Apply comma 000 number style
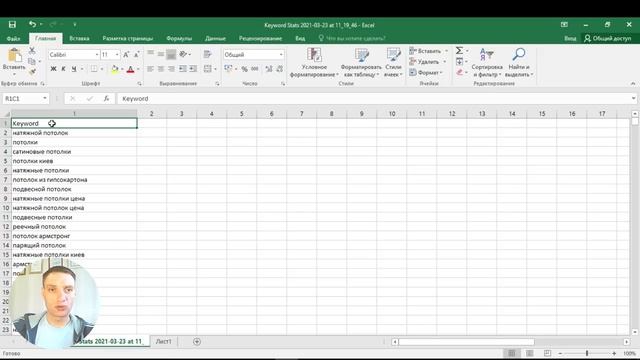The width and height of the screenshot is (640, 360). (255, 69)
